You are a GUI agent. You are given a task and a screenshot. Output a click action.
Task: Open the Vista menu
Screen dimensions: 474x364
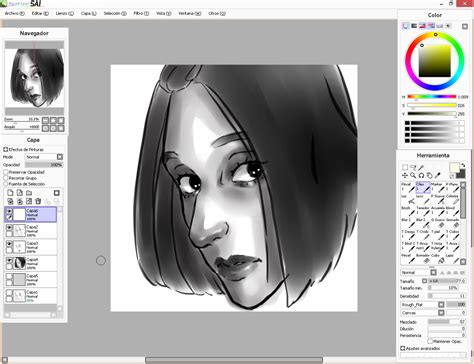tap(164, 13)
